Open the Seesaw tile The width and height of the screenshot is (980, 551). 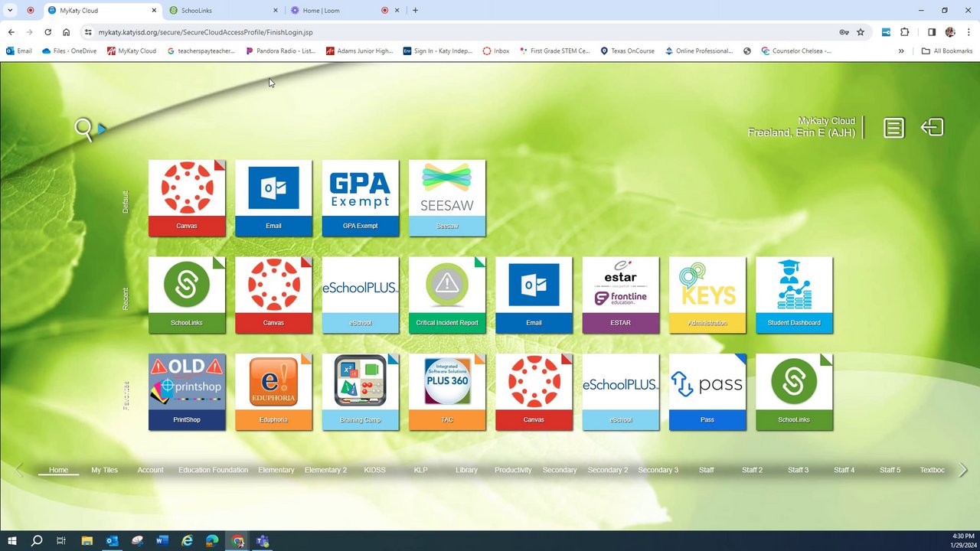click(447, 197)
